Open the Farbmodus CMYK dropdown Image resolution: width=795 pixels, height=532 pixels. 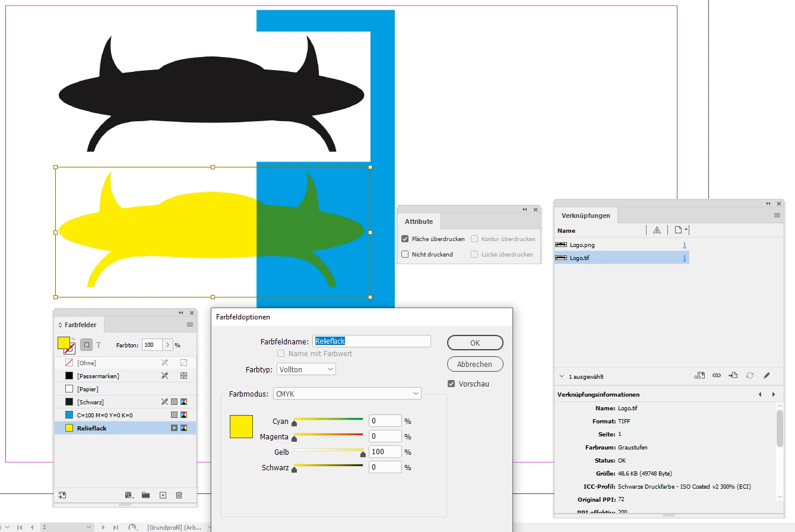pos(347,394)
